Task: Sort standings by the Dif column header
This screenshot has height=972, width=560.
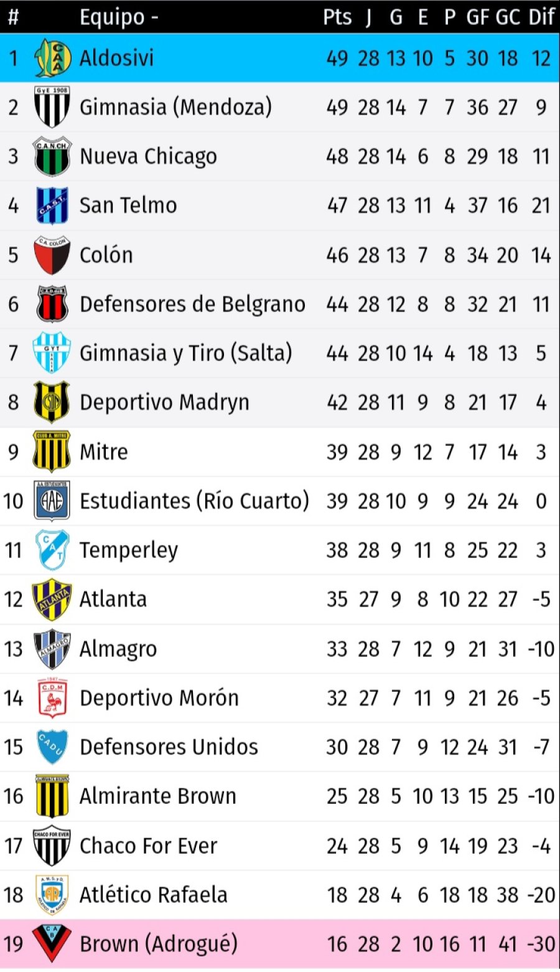Action: pyautogui.click(x=541, y=17)
